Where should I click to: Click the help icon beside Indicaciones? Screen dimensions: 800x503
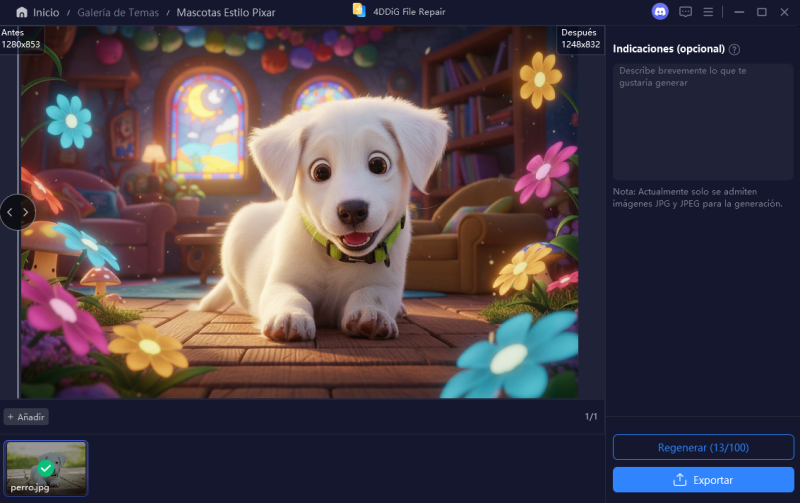tap(734, 49)
